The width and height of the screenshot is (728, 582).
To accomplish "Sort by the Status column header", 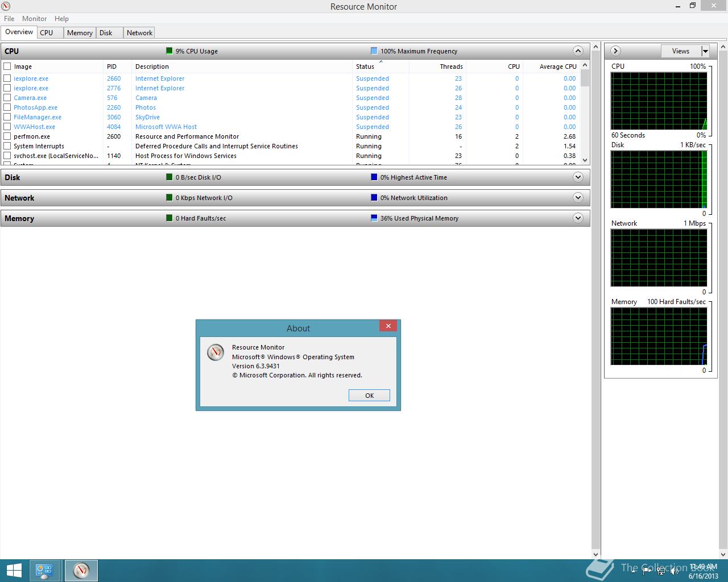I will (380, 66).
